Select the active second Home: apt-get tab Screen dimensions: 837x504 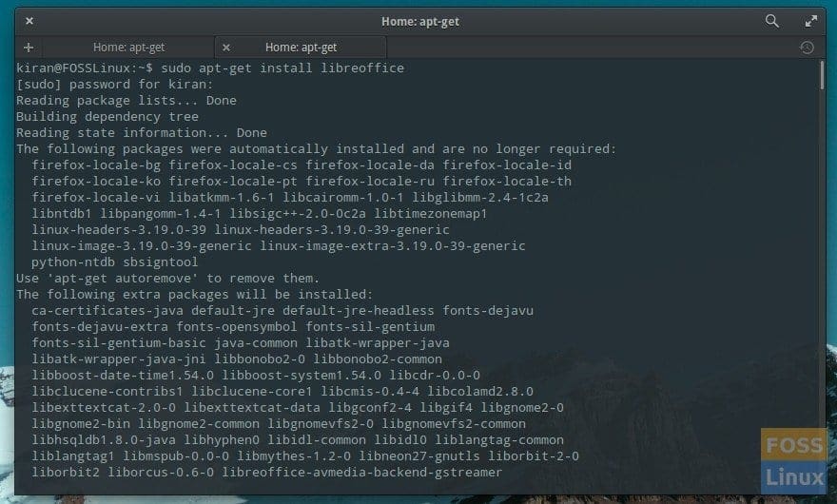pyautogui.click(x=301, y=47)
